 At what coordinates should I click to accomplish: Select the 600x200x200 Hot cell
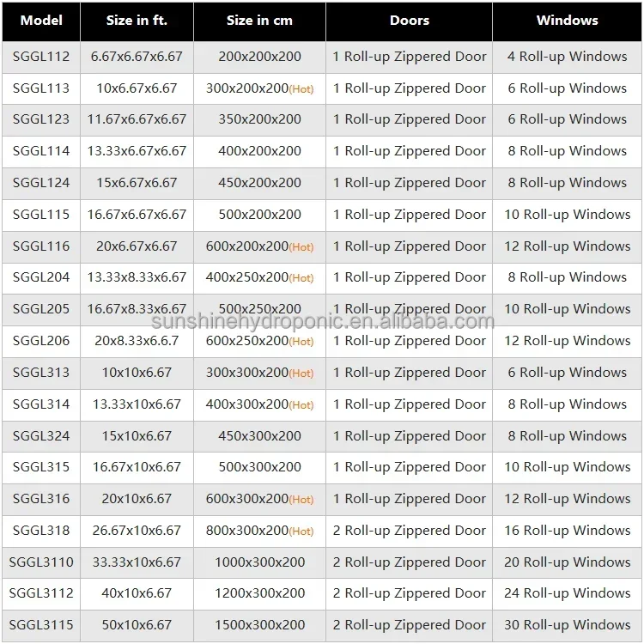click(259, 246)
